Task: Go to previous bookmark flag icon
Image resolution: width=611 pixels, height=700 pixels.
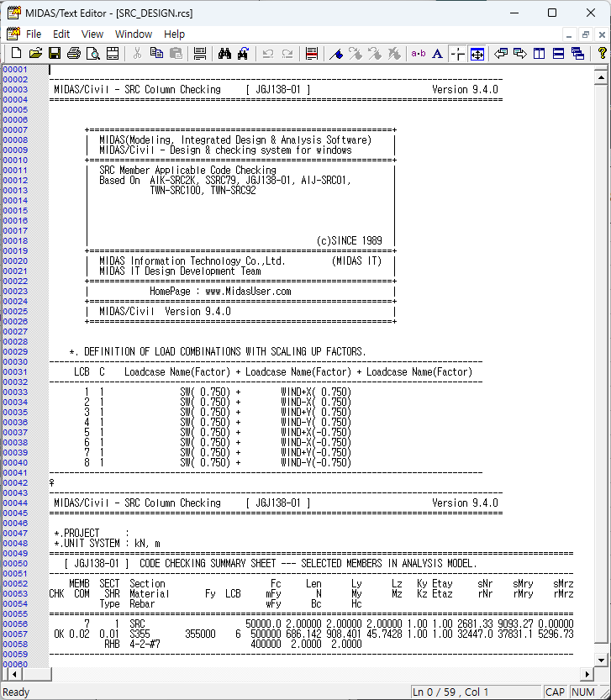Action: coord(374,54)
